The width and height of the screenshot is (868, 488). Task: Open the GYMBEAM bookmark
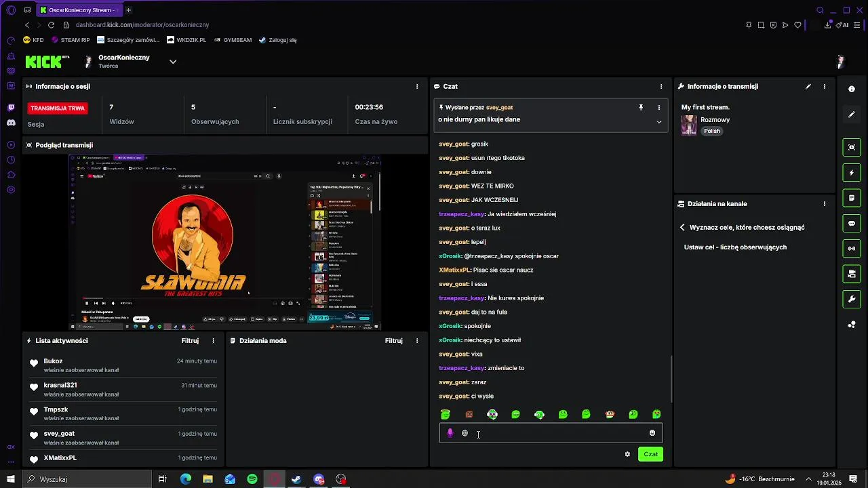point(233,40)
